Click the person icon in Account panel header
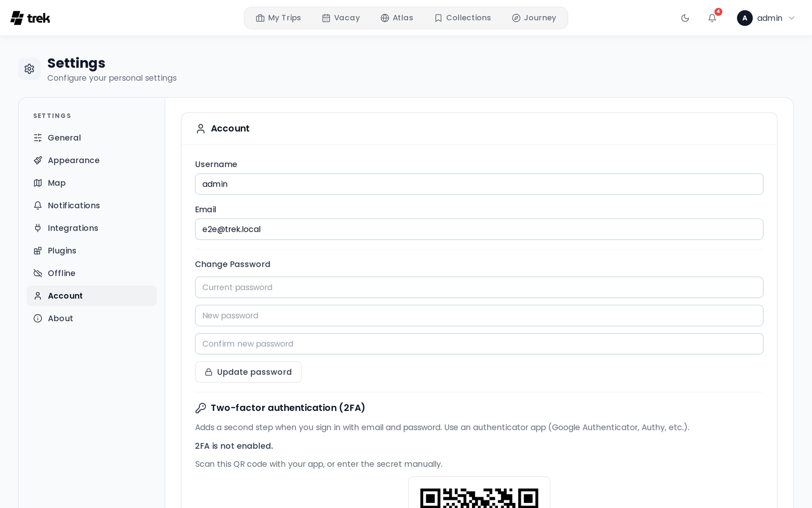The height and width of the screenshot is (508, 812). point(200,129)
